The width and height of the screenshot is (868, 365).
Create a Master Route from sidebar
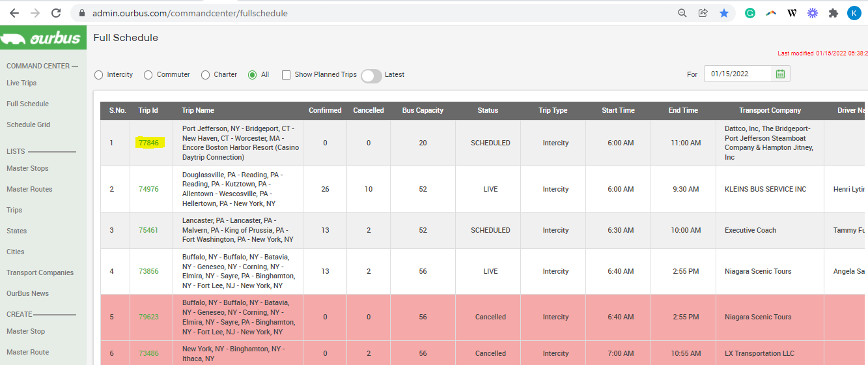point(27,352)
